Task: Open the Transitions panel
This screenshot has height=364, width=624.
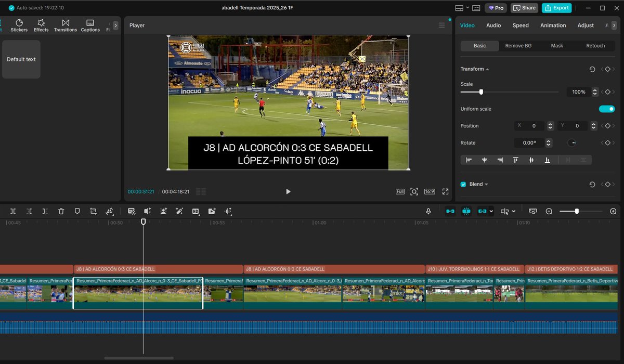Action: coord(66,25)
